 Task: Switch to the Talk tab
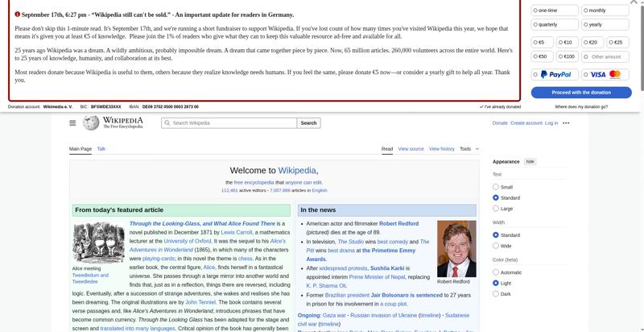pos(101,149)
